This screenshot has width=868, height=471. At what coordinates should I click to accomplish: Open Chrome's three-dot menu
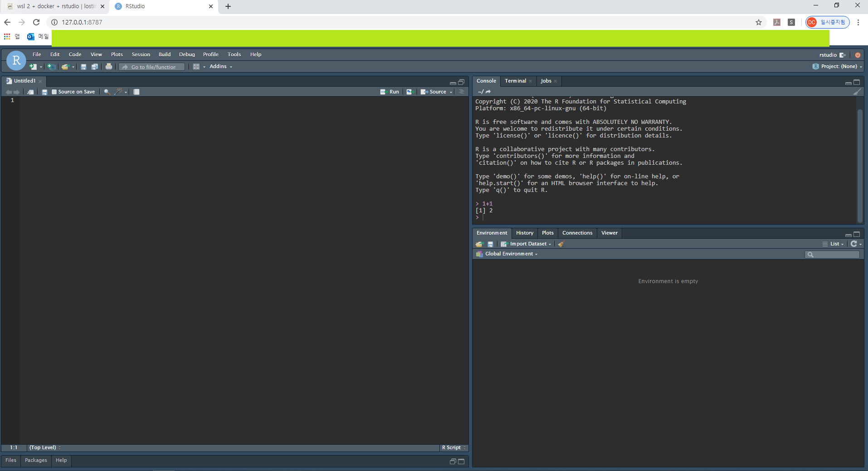point(858,22)
